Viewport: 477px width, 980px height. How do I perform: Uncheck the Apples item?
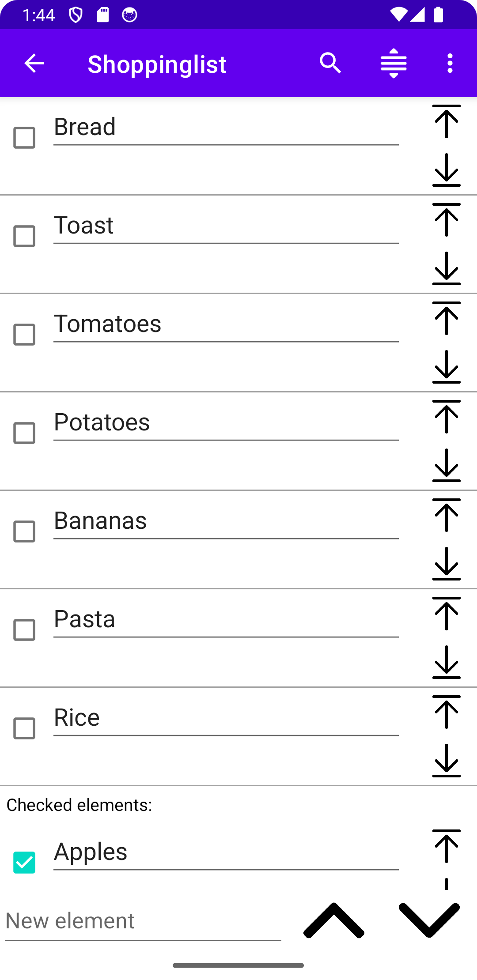[24, 863]
